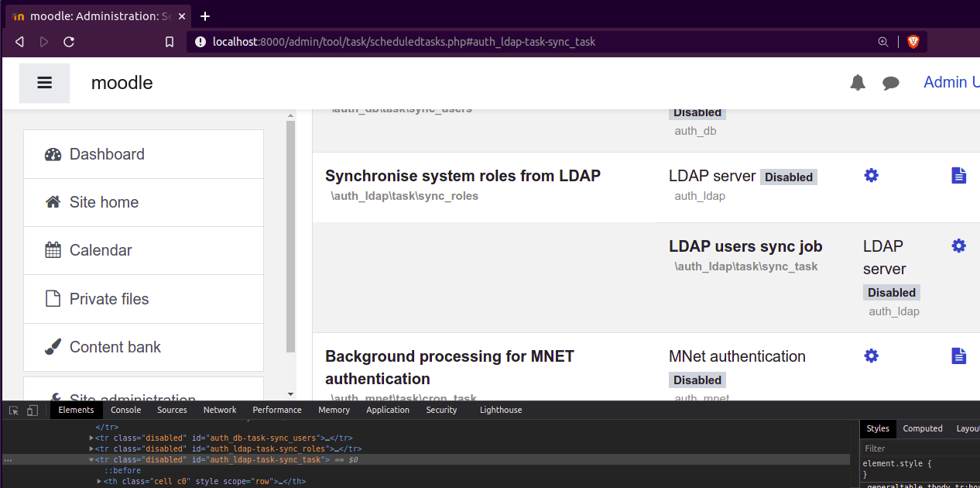Click the Brave Shields icon

(x=913, y=42)
